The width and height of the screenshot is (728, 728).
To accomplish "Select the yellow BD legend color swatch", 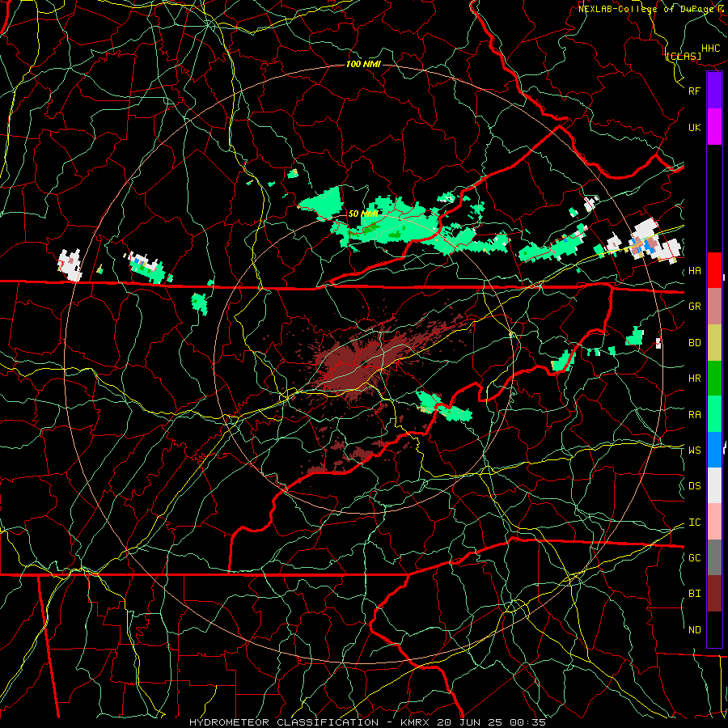I will pyautogui.click(x=714, y=343).
